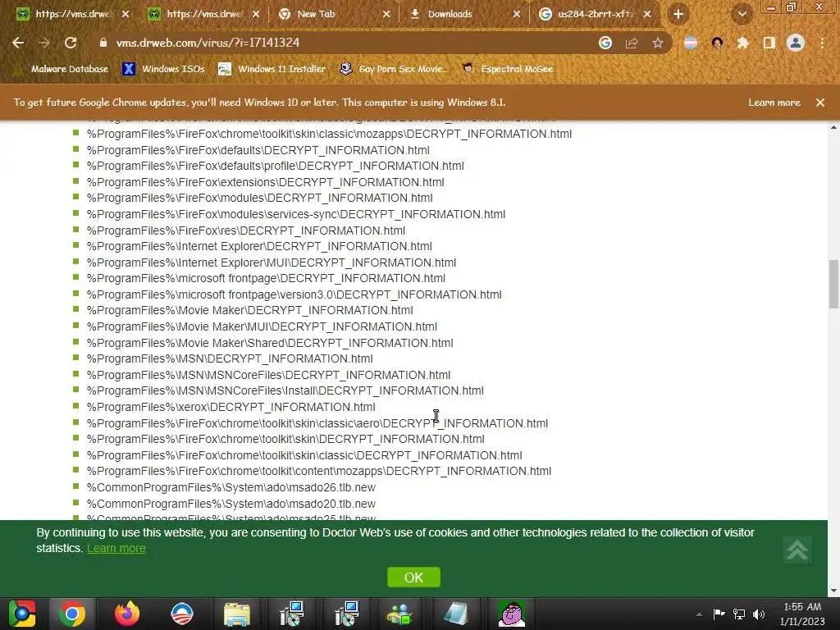The height and width of the screenshot is (630, 840).
Task: Toggle the Chrome side panel icon
Action: click(x=769, y=43)
